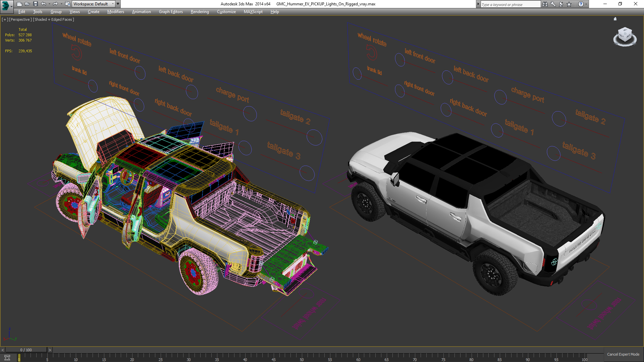Screen dimensions: 644x362
Task: Open the Undo history dropdown arrow
Action: point(49,4)
